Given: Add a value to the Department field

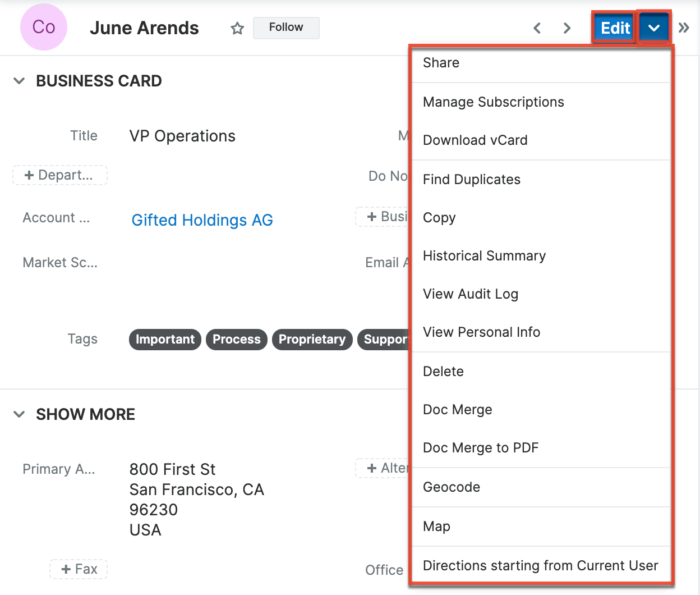Looking at the screenshot, I should pos(60,175).
